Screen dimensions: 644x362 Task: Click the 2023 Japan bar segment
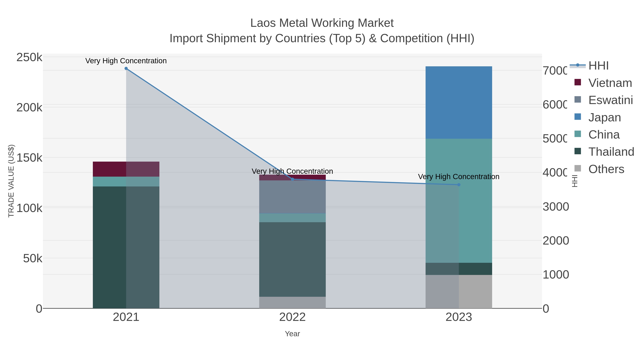tap(459, 102)
